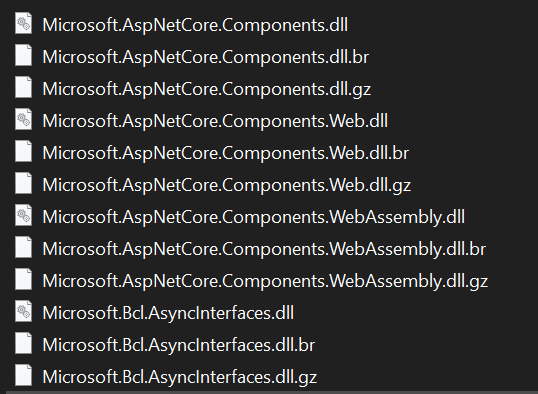Screen dimensions: 538x394
Task: Click the blank icon of Microsoft.AspNetCore.Components.Web.dll.gz
Action: [x=23, y=183]
